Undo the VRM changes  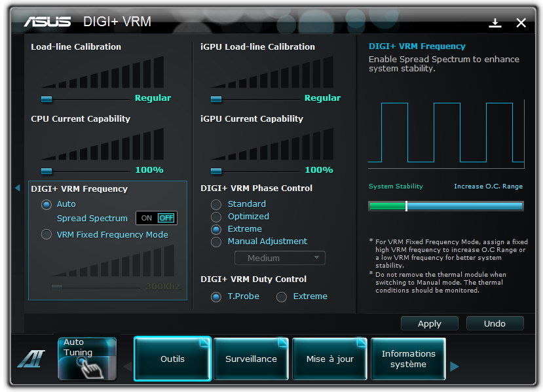tap(495, 323)
